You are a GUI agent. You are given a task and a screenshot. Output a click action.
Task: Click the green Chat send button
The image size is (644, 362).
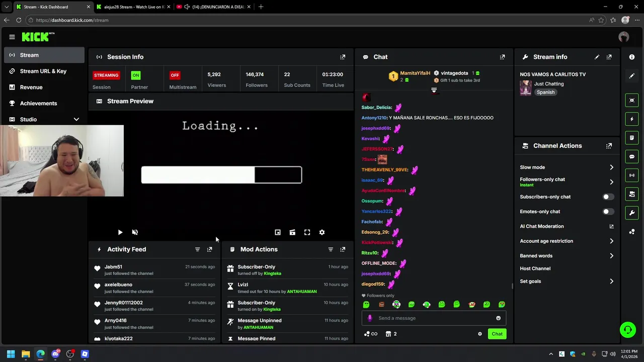pyautogui.click(x=497, y=334)
